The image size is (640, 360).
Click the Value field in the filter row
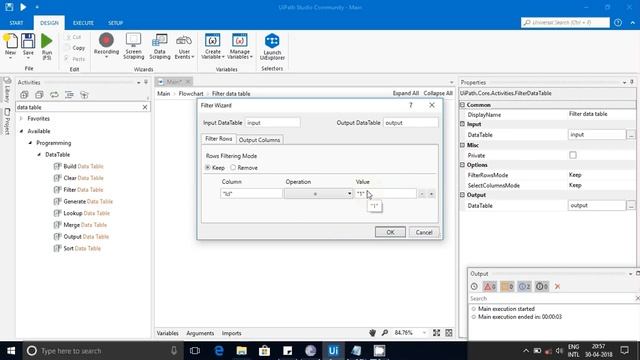(x=386, y=193)
